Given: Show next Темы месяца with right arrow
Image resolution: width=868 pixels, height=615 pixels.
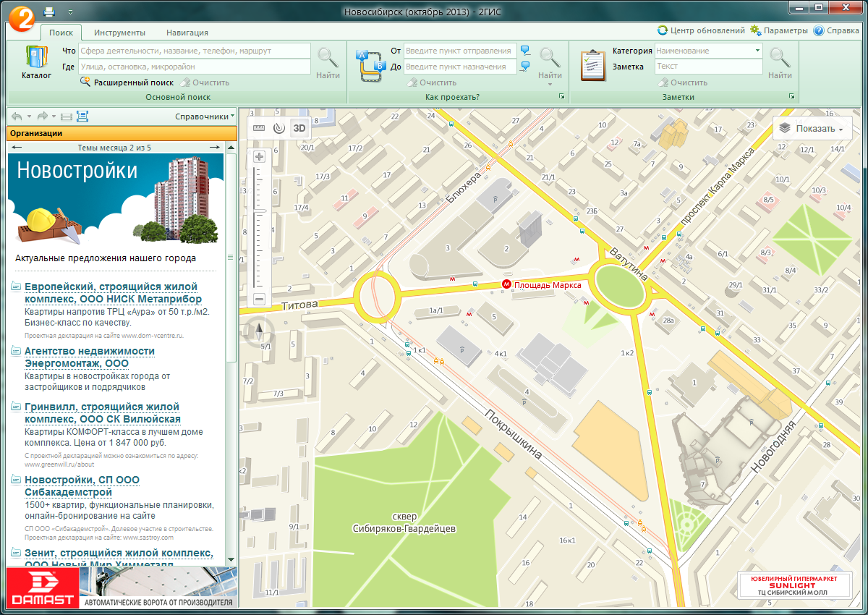Looking at the screenshot, I should [214, 148].
